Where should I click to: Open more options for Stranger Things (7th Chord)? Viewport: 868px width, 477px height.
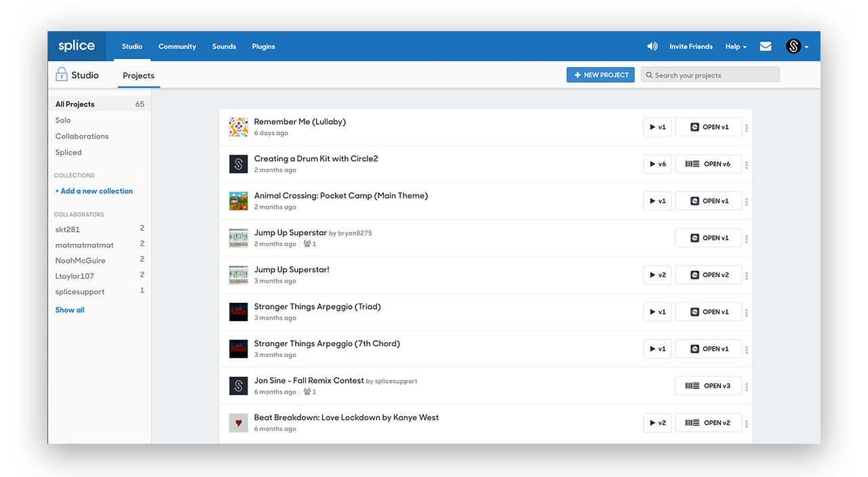pyautogui.click(x=747, y=350)
